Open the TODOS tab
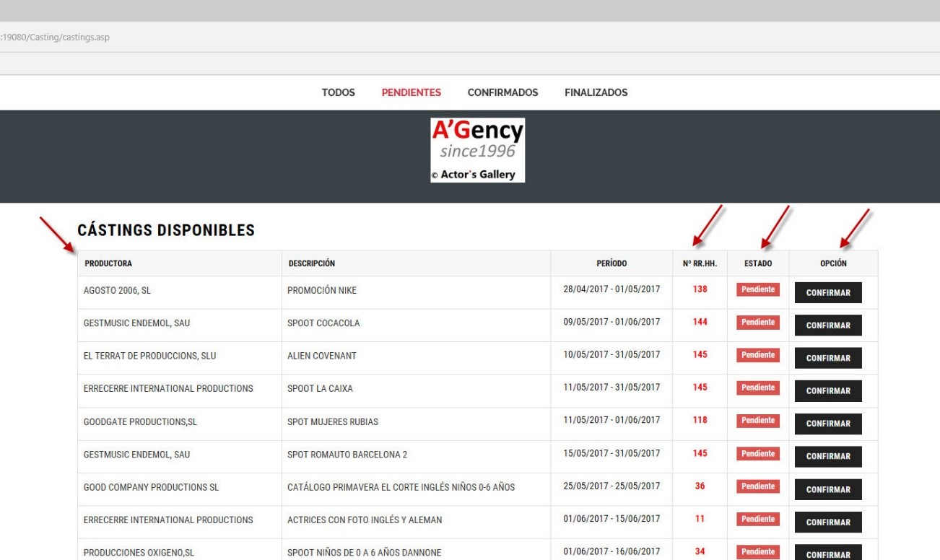Viewport: 940px width, 560px height. coord(338,92)
